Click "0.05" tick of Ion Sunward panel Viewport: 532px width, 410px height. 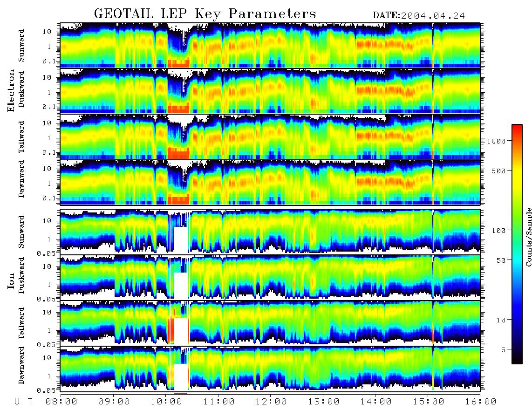pos(46,253)
